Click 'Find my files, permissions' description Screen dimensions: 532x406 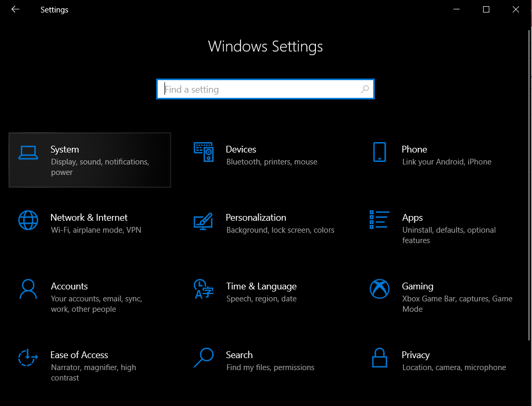270,367
